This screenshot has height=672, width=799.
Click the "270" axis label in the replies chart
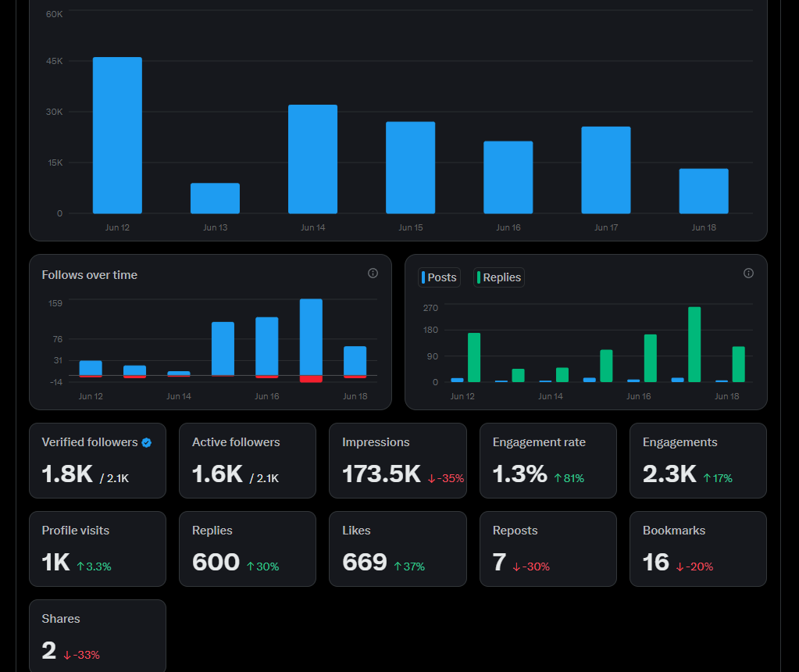coord(430,308)
